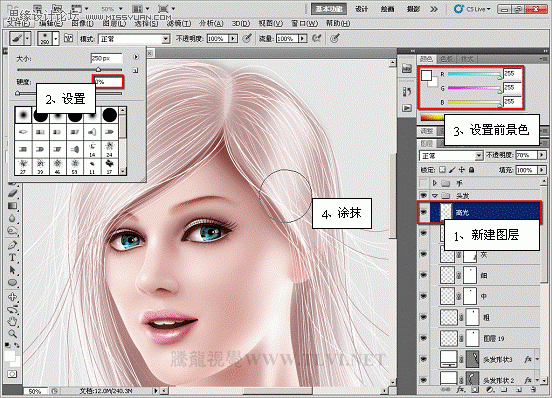Open the 图像(I) menu
552x398 pixels.
click(x=82, y=23)
